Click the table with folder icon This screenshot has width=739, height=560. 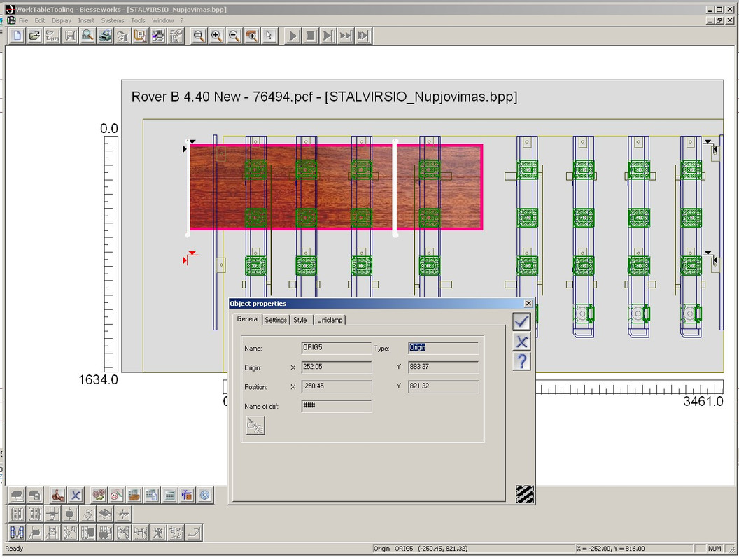(x=134, y=496)
